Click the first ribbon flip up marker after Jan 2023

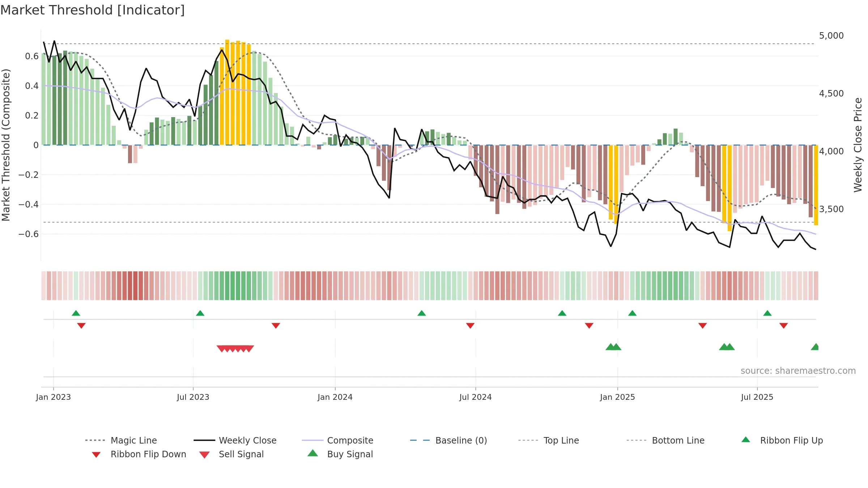click(76, 313)
